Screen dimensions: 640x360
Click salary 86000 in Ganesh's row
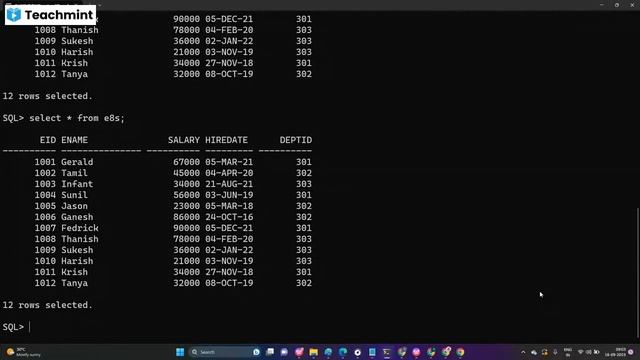pyautogui.click(x=187, y=217)
